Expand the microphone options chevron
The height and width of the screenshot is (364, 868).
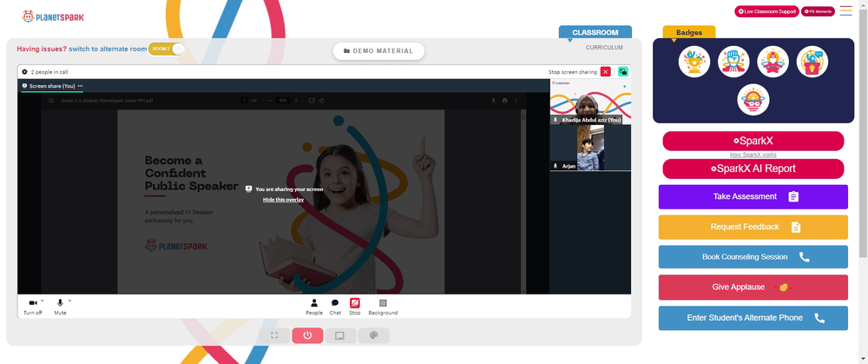coord(69,301)
